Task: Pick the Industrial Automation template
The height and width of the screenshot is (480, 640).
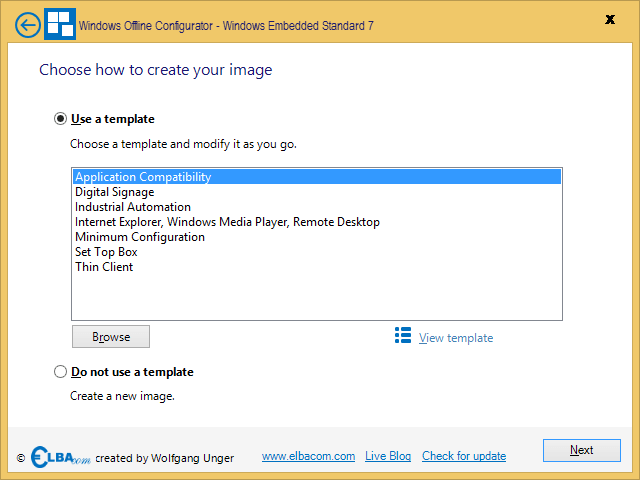Action: point(317,207)
